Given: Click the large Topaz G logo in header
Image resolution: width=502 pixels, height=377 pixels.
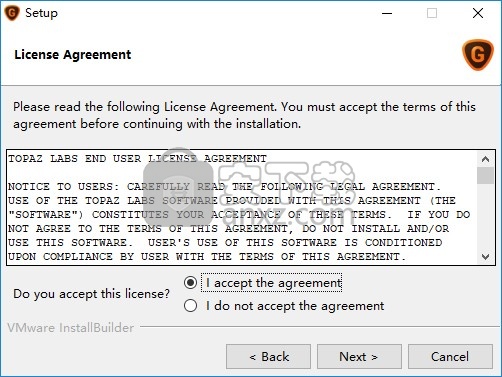Looking at the screenshot, I should pos(478,55).
